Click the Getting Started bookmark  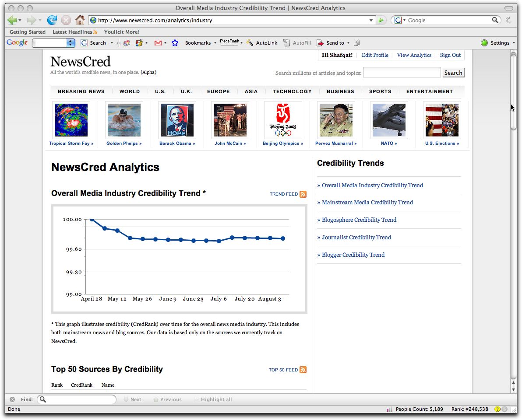point(27,32)
